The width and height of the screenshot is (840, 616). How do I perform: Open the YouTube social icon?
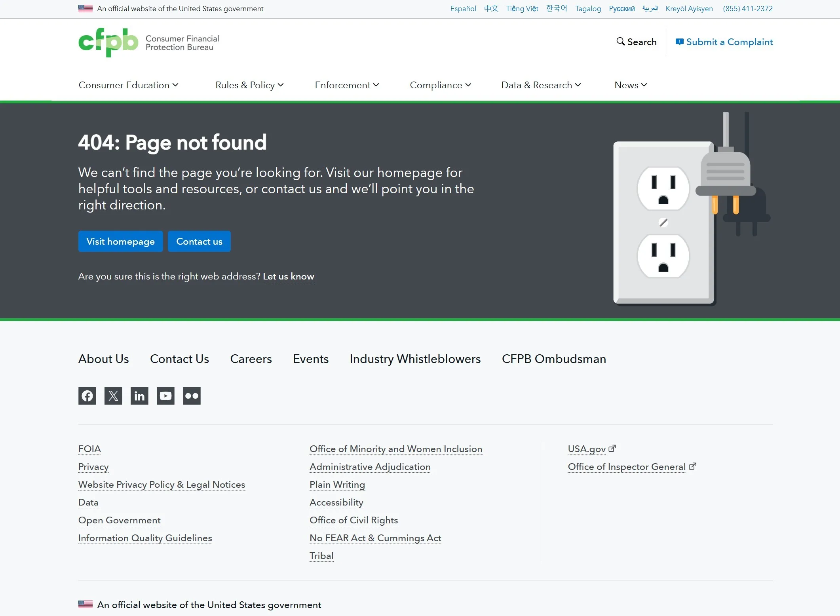click(165, 396)
